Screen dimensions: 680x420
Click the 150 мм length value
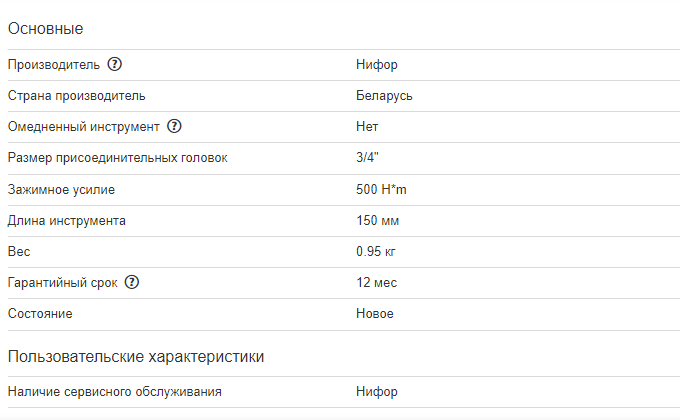[377, 220]
